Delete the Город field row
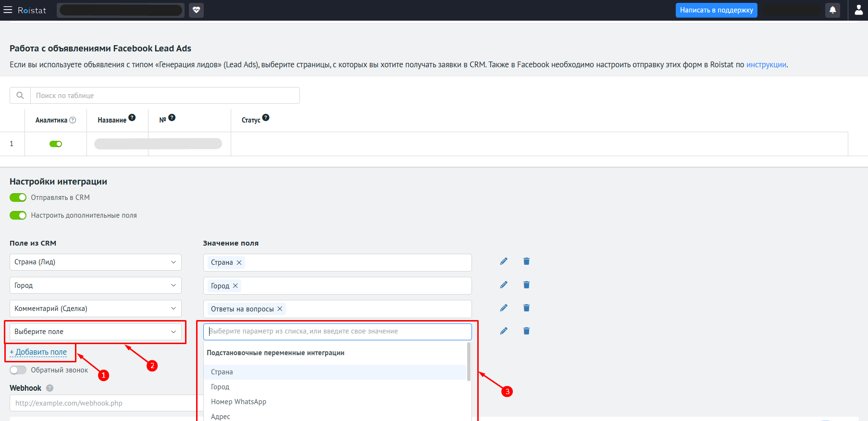The image size is (868, 421). [x=526, y=285]
